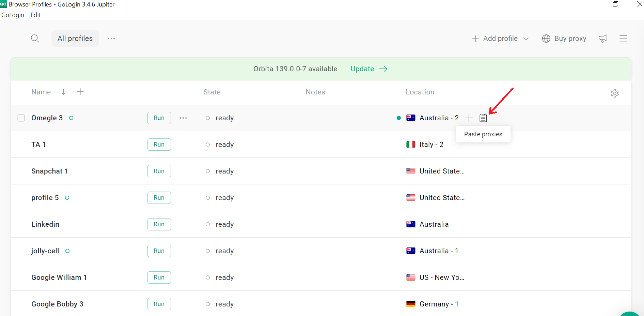644x316 pixels.
Task: Tick the checkbox for Omegle 3 profile
Action: (21, 118)
